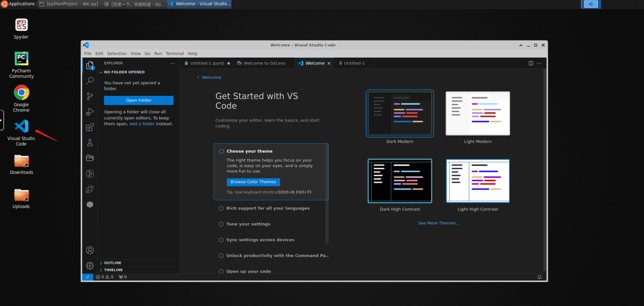644x306 pixels.
Task: Click Browse Color Themes button
Action: (x=253, y=182)
